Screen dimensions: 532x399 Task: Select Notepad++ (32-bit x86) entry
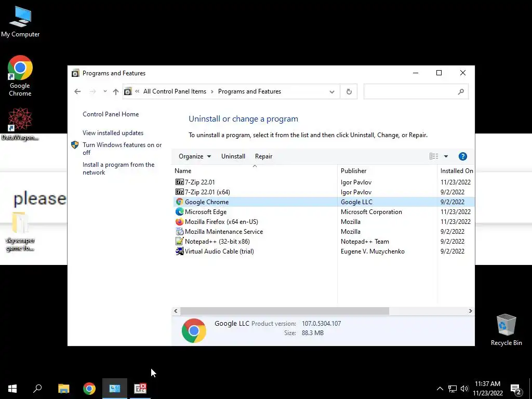pyautogui.click(x=217, y=241)
